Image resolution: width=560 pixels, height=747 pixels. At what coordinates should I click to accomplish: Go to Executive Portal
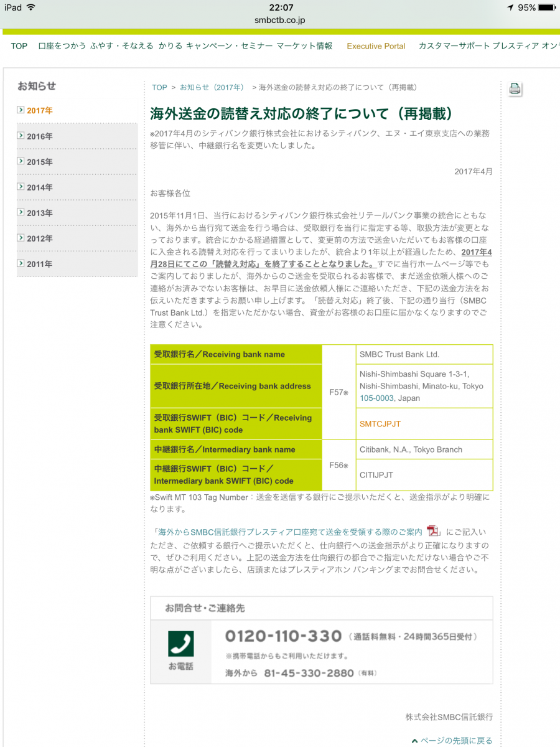(x=376, y=46)
